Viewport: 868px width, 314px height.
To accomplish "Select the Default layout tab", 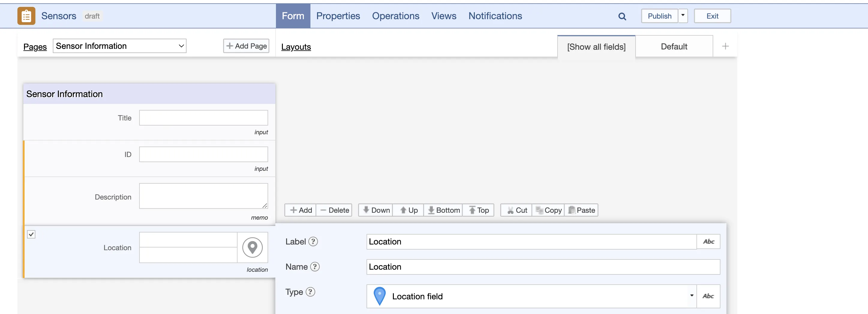I will point(674,46).
